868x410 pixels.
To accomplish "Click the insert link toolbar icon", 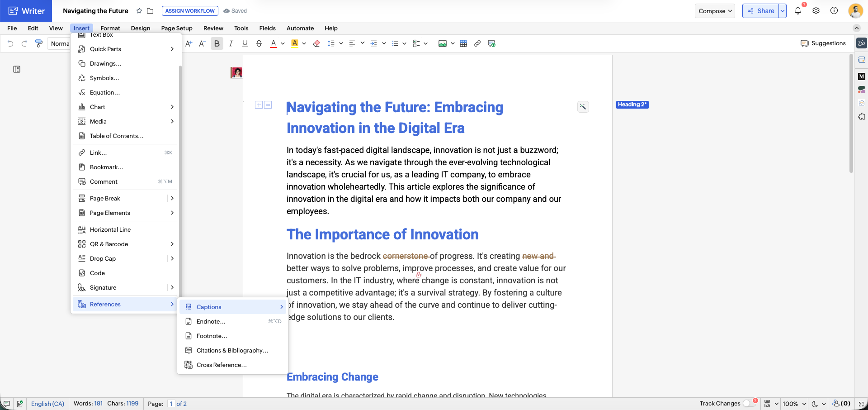I will coord(477,43).
